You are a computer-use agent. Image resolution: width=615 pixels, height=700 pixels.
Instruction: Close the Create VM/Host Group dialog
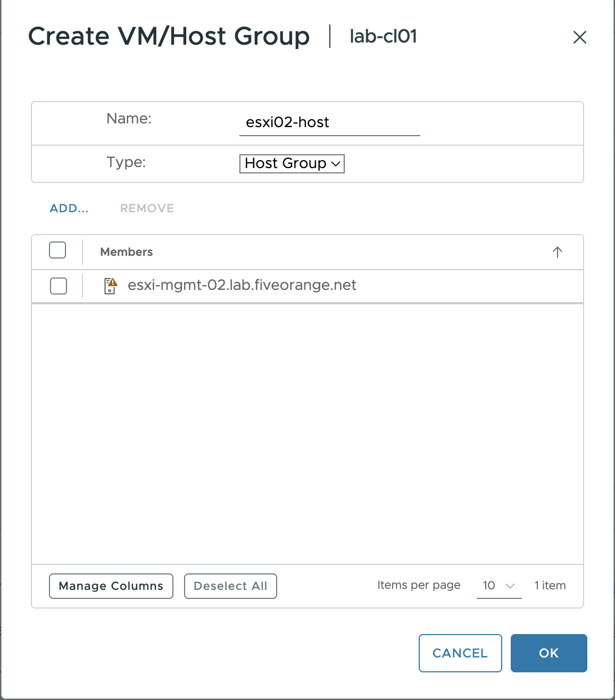point(579,37)
